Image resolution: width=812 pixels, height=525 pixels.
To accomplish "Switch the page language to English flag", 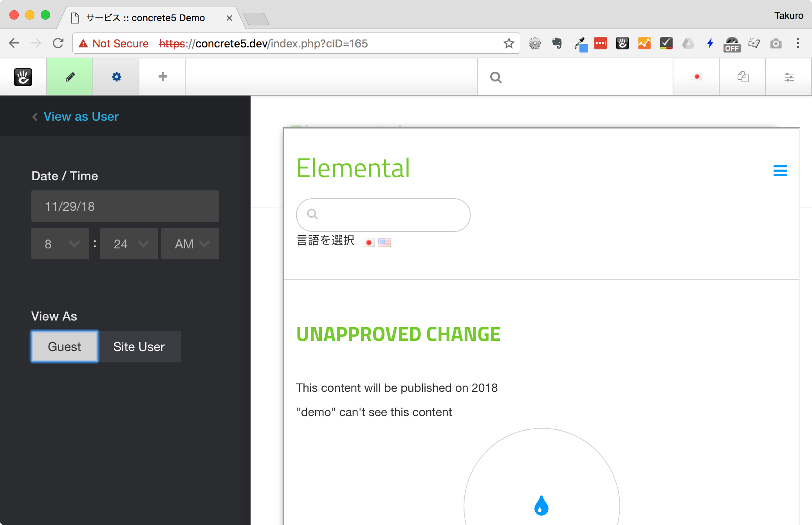I will (x=384, y=242).
